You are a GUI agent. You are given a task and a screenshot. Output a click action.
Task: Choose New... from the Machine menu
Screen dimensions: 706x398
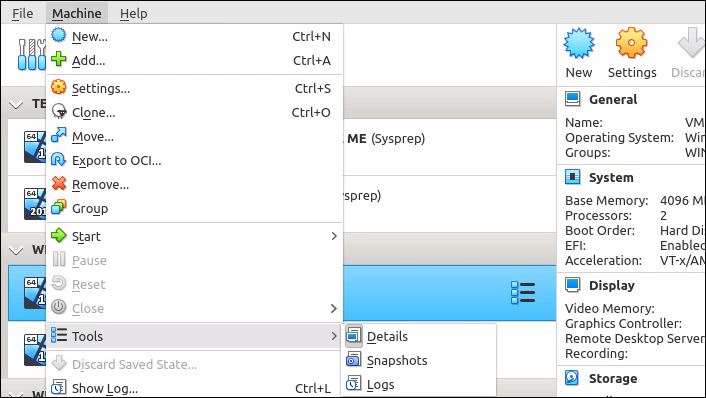pyautogui.click(x=194, y=36)
